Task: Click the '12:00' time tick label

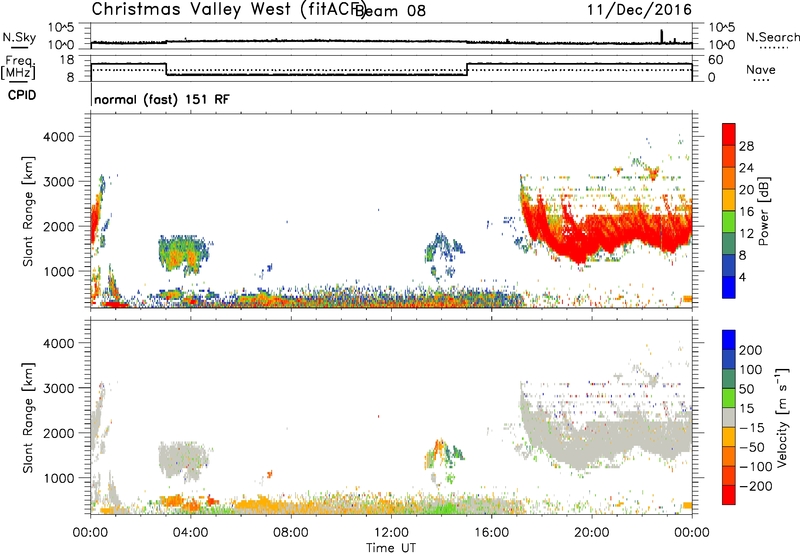Action: point(391,533)
